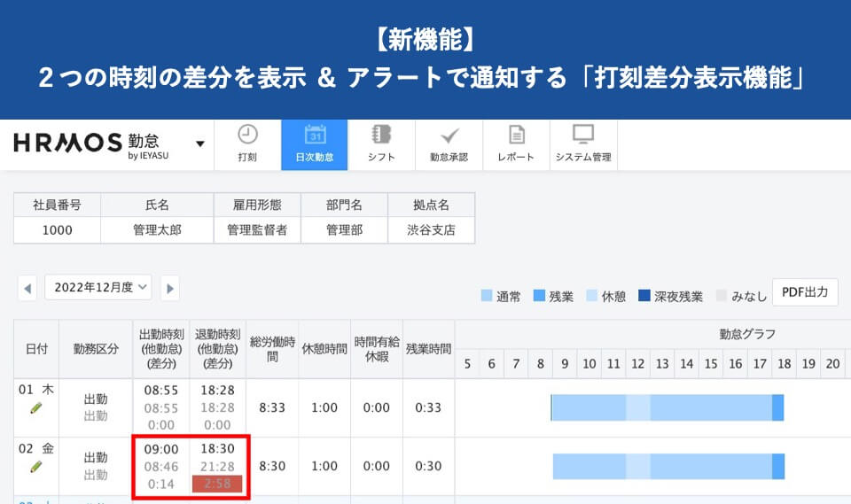Click the 休憩時間 column header

point(324,349)
